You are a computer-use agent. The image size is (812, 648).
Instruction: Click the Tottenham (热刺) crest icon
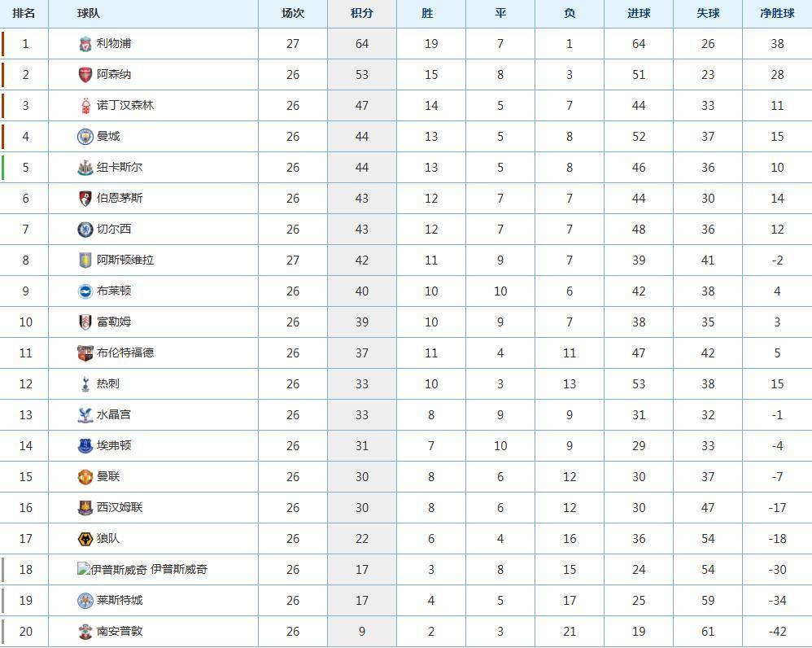(85, 384)
